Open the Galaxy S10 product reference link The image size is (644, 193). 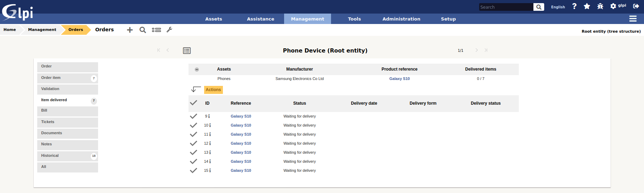(399, 79)
